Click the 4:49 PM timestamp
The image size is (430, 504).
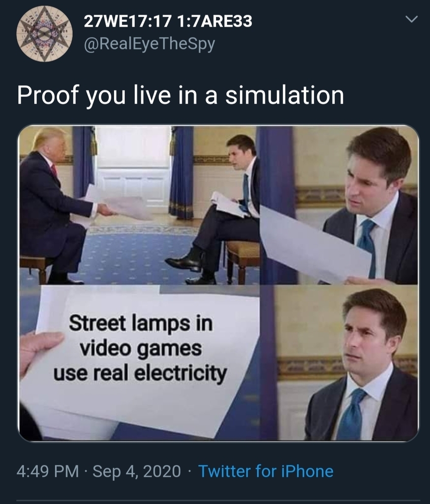tap(48, 471)
